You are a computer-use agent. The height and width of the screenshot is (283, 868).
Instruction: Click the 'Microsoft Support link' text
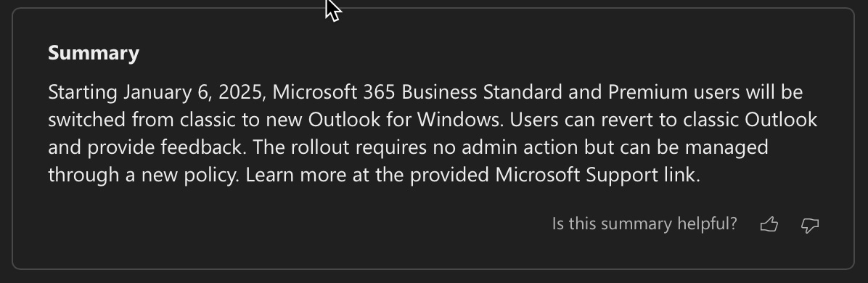596,175
